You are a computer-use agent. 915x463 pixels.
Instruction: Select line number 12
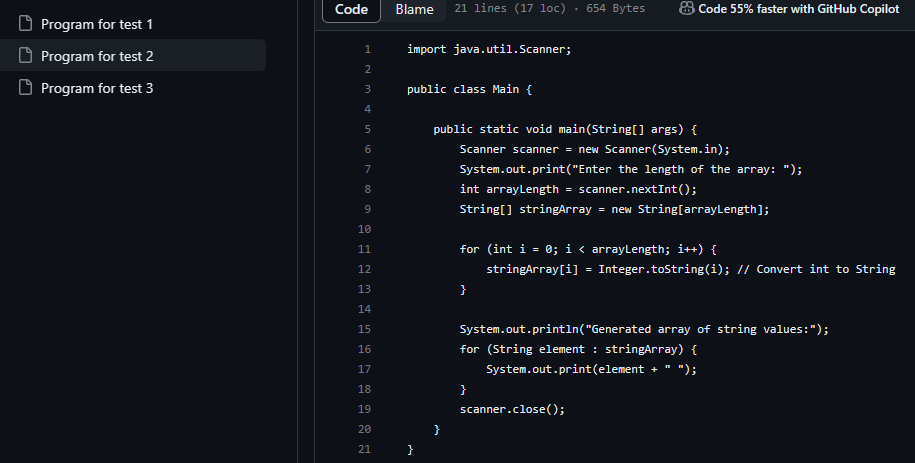tap(364, 269)
